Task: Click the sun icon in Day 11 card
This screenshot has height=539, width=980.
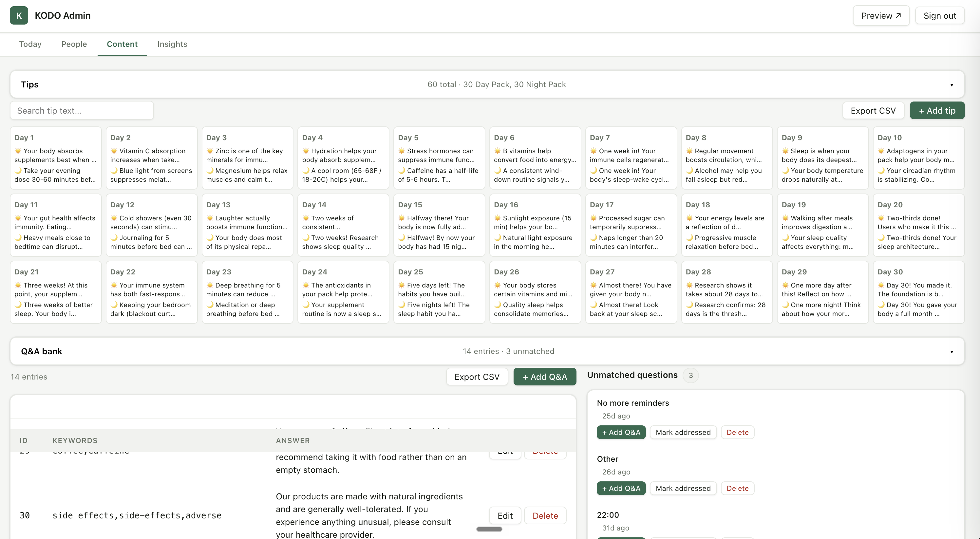Action: tap(18, 218)
